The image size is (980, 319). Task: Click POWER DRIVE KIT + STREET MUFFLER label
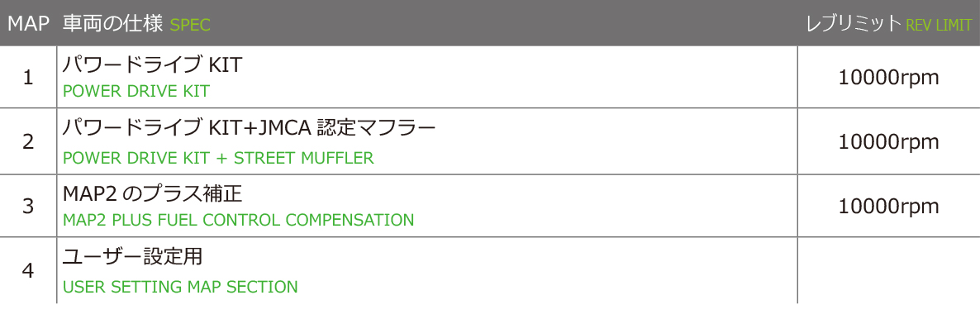point(219,158)
